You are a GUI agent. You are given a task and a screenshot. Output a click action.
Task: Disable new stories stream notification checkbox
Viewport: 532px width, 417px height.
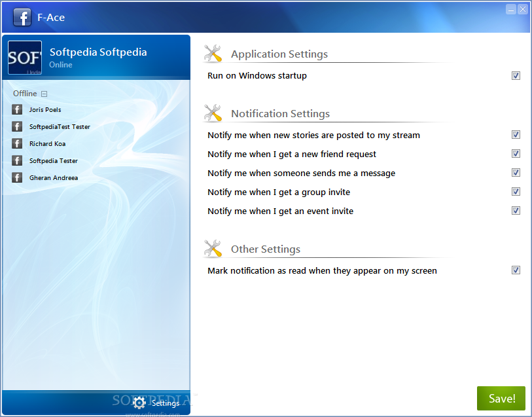click(x=516, y=135)
